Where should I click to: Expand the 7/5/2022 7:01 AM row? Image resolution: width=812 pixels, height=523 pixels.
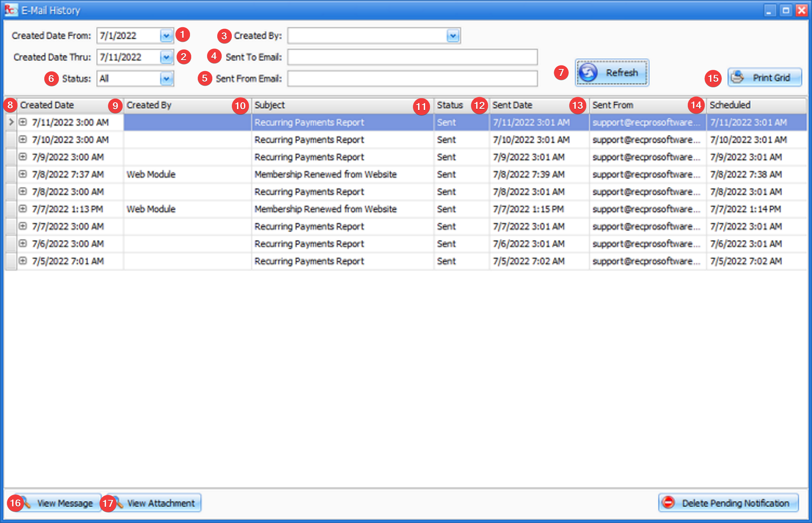23,261
